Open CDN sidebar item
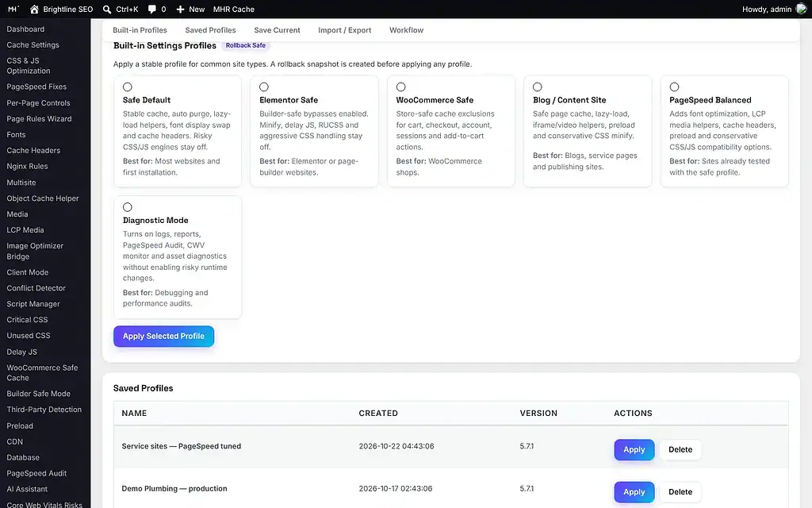 tap(14, 441)
